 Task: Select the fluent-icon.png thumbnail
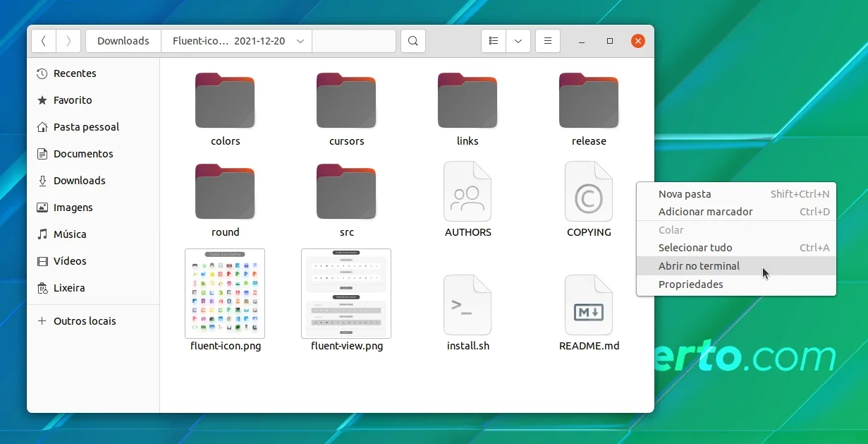tap(225, 294)
